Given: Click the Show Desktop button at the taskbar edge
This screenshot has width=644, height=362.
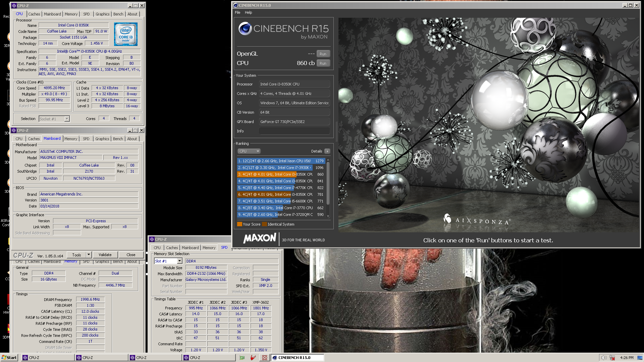Looking at the screenshot, I should (640, 358).
